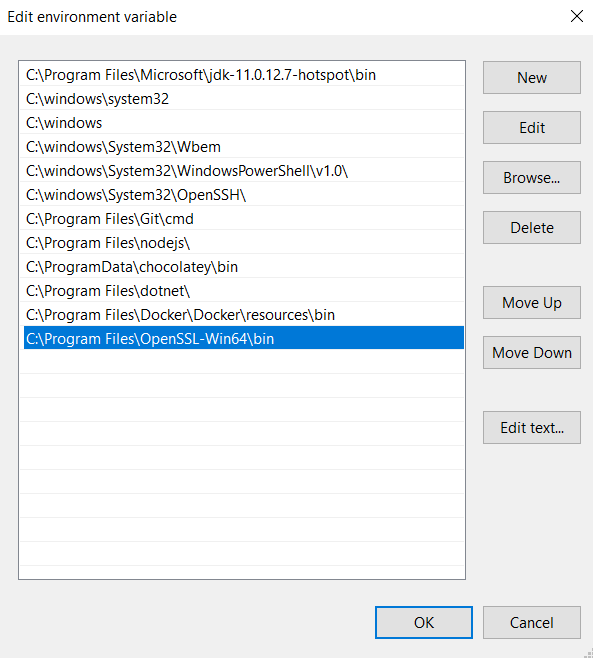Click the New button
Viewport: 593px width, 658px height.
532,78
